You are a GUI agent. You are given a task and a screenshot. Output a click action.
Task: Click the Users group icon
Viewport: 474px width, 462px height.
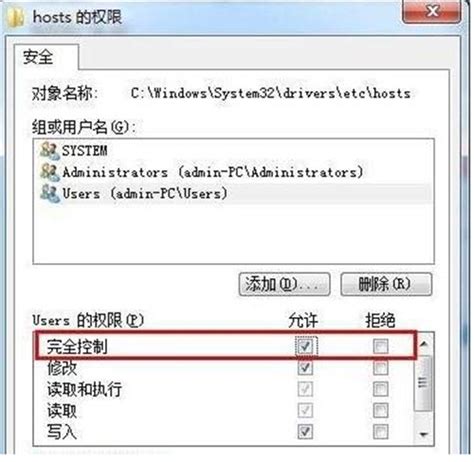click(50, 193)
